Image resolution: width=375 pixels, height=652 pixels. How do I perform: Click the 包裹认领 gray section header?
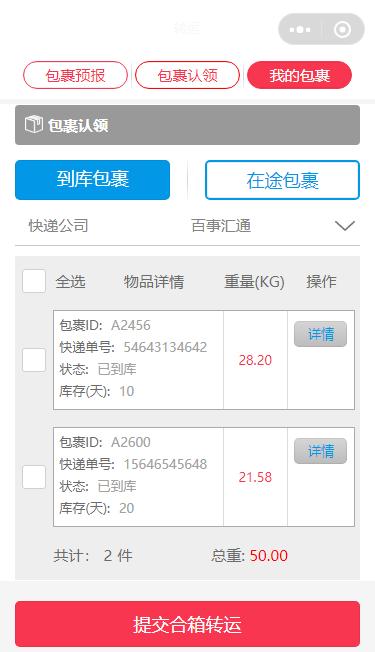pyautogui.click(x=188, y=125)
